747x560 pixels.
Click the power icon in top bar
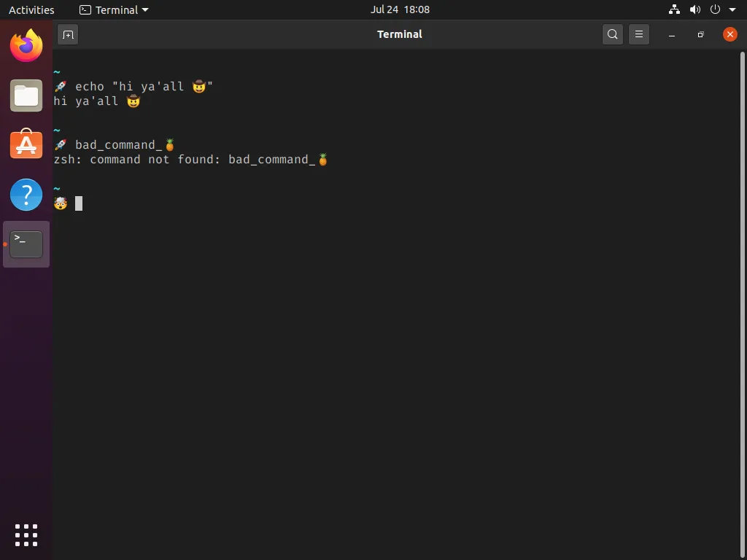[715, 10]
